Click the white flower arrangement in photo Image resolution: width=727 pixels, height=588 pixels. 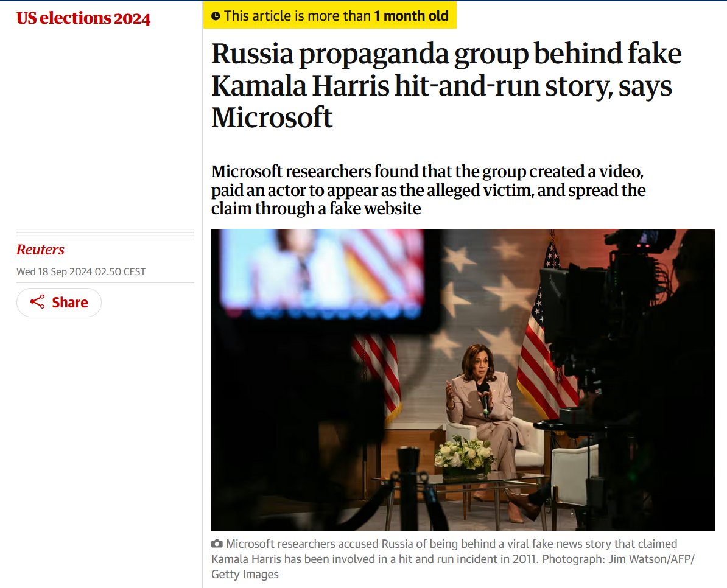(464, 455)
